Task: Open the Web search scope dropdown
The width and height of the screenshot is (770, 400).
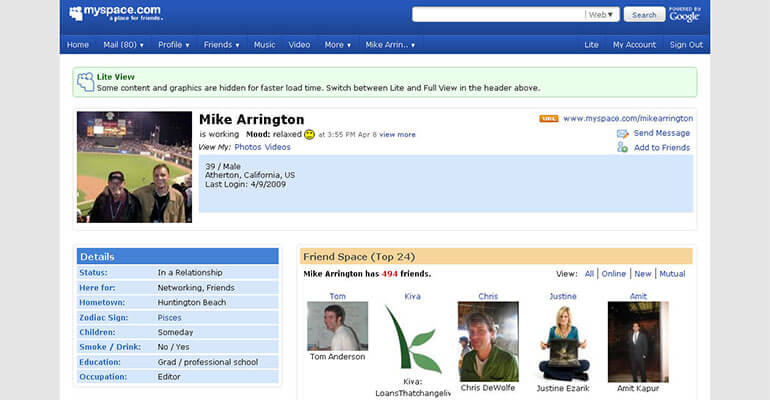Action: coord(603,14)
